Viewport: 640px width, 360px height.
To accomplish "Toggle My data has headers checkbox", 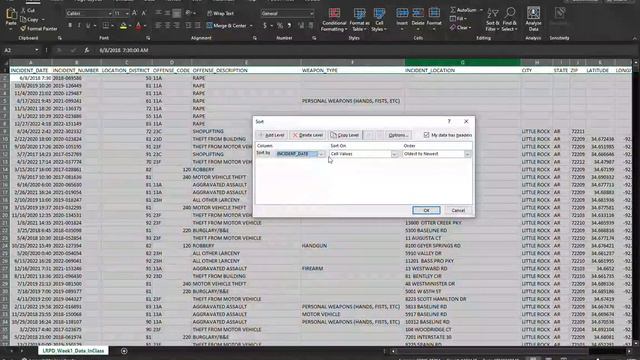I will pos(427,135).
